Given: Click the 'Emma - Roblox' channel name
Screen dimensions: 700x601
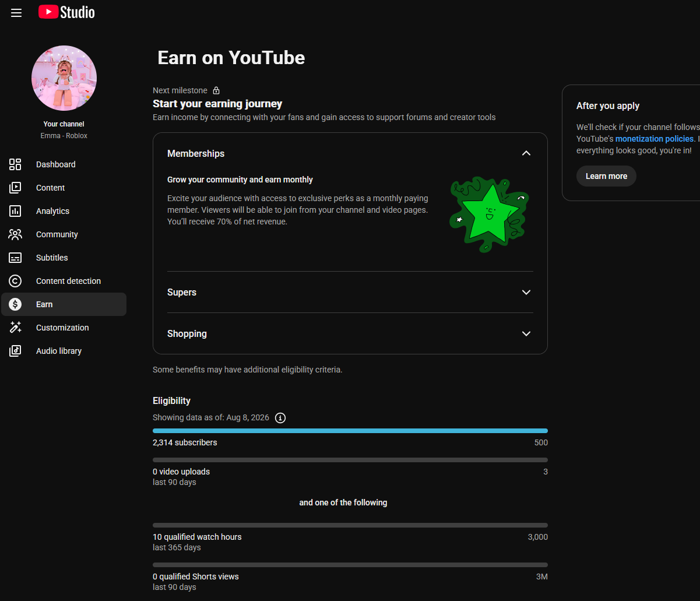Looking at the screenshot, I should (64, 136).
